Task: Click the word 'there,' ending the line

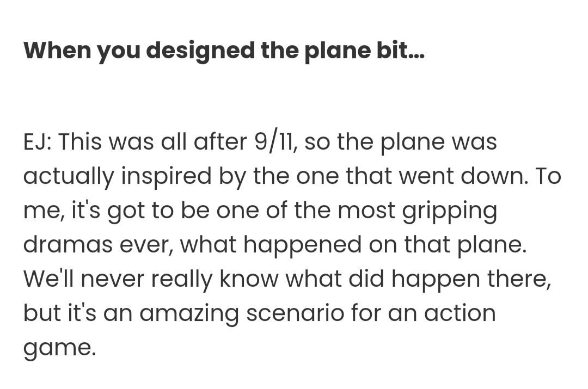Action: coord(519,279)
